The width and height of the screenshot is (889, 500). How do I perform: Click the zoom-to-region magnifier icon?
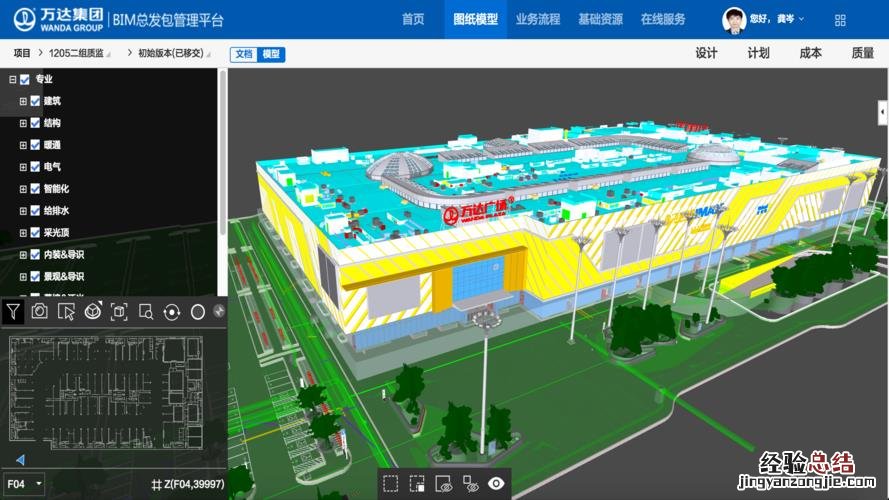[146, 312]
